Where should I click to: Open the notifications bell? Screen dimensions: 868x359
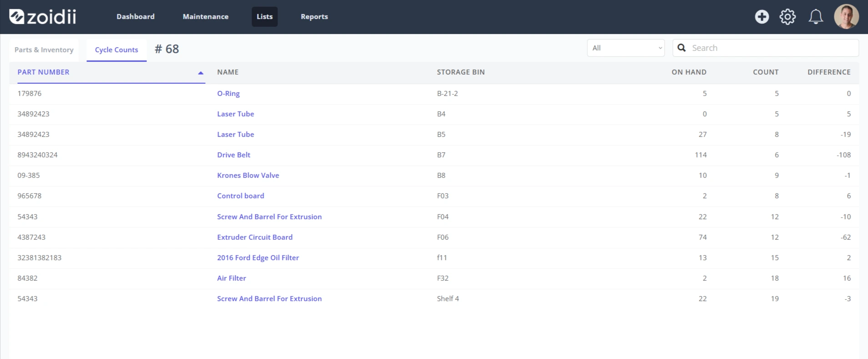tap(816, 17)
